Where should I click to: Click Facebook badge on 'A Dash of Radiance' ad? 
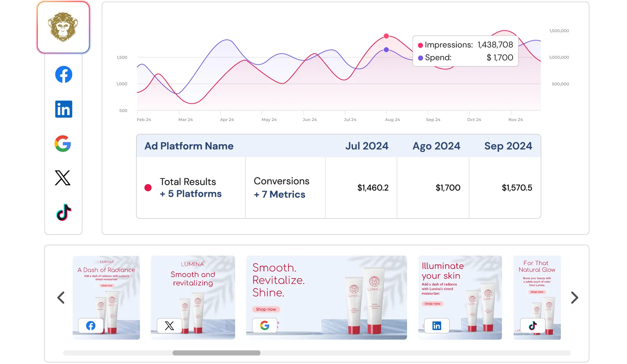91,326
